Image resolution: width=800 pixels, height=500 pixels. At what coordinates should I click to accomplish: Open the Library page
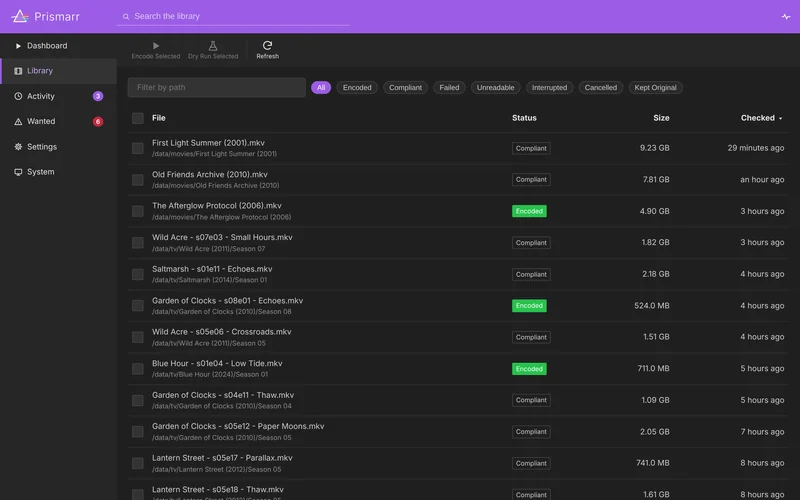pyautogui.click(x=59, y=71)
